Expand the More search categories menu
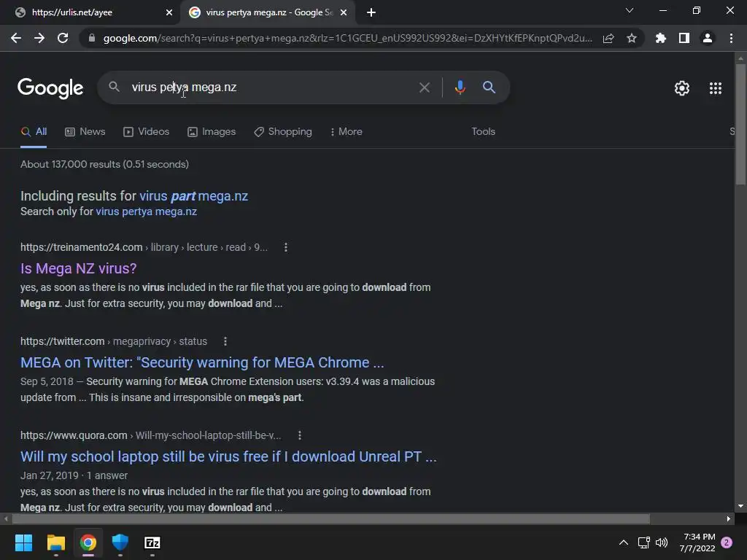Image resolution: width=747 pixels, height=560 pixels. [x=346, y=132]
